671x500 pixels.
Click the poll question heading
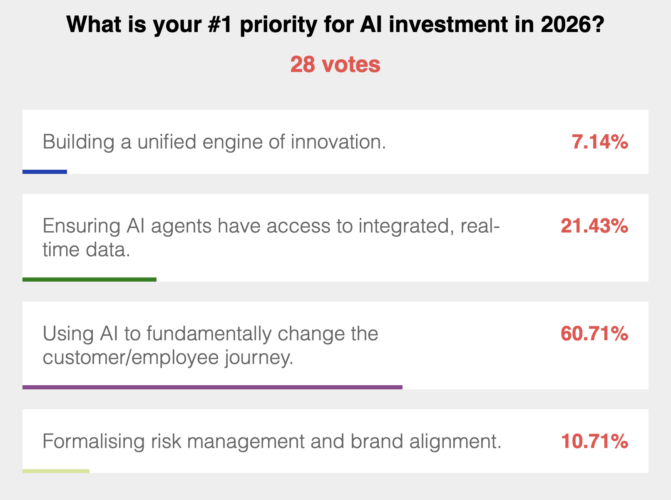point(335,24)
